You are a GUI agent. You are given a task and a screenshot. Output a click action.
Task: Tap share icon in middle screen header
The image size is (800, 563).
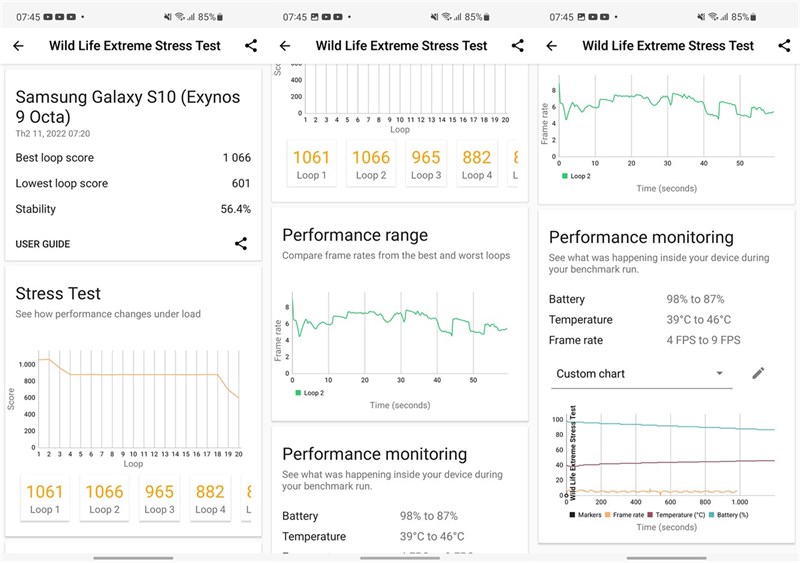point(517,45)
